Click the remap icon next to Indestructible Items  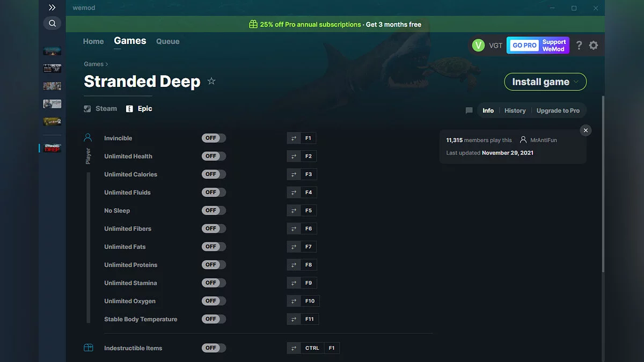294,348
